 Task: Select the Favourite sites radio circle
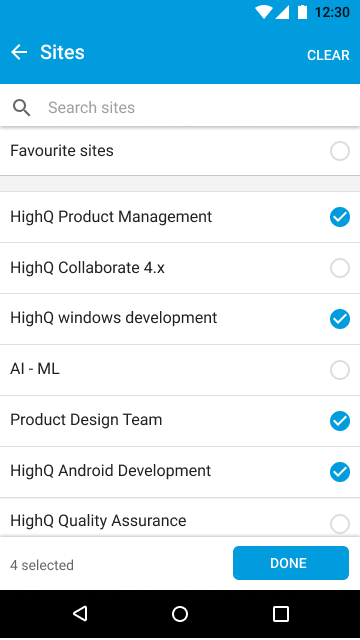coord(340,151)
